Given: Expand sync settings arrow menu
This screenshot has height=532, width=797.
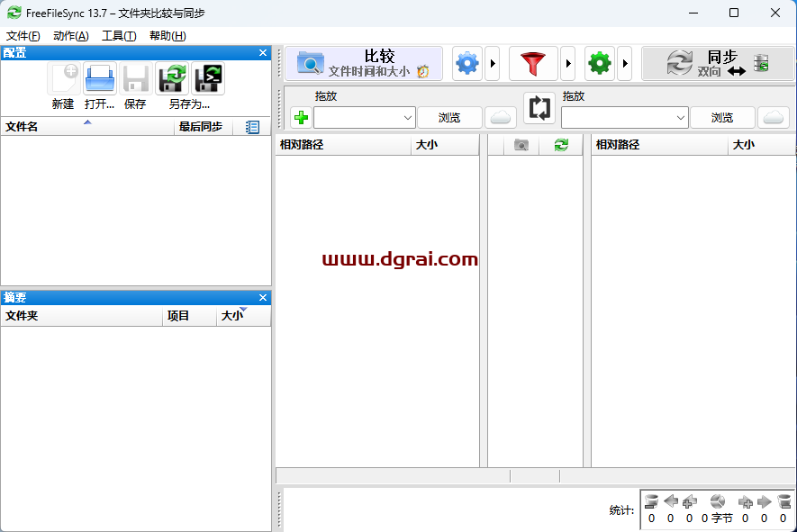Looking at the screenshot, I should pyautogui.click(x=625, y=64).
